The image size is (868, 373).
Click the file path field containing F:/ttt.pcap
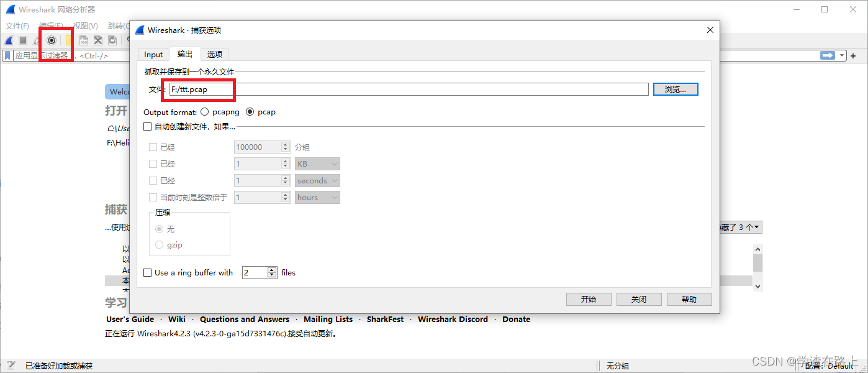tap(409, 90)
